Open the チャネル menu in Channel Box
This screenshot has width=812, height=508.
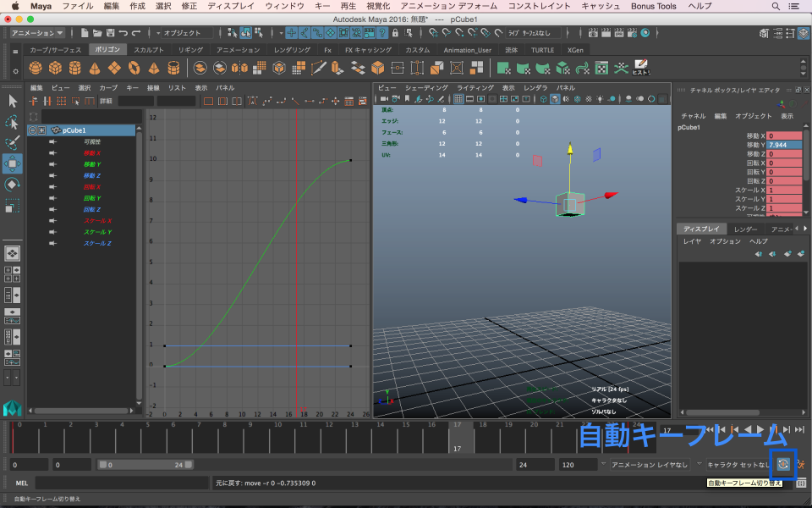click(693, 116)
